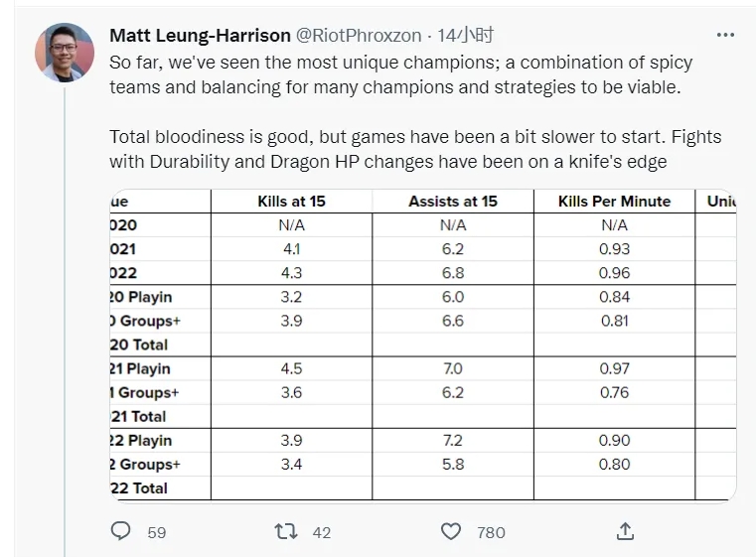Click the 4.5 value in Kills at 15
The width and height of the screenshot is (756, 557).
tap(291, 368)
